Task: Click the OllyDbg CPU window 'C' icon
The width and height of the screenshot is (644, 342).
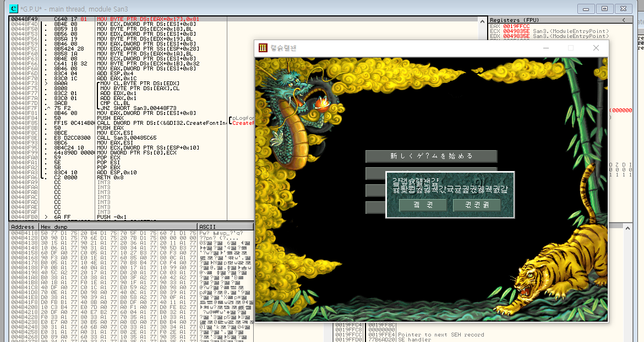Action: (14, 9)
